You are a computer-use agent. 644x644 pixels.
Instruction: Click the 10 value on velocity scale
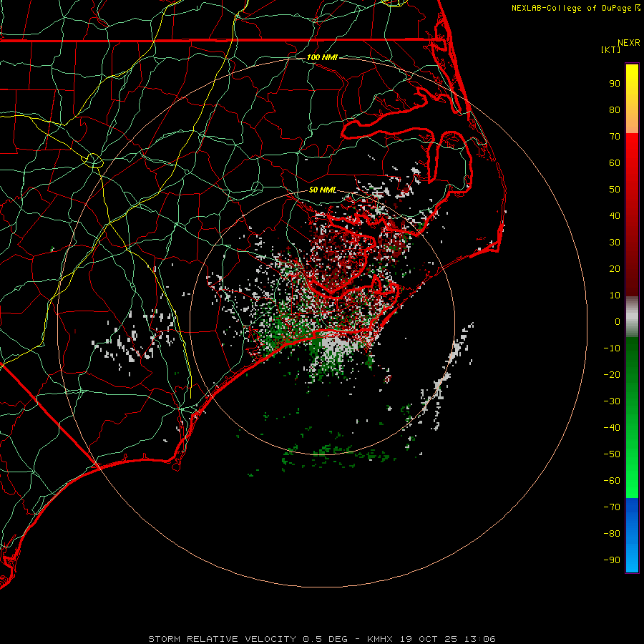click(x=615, y=296)
